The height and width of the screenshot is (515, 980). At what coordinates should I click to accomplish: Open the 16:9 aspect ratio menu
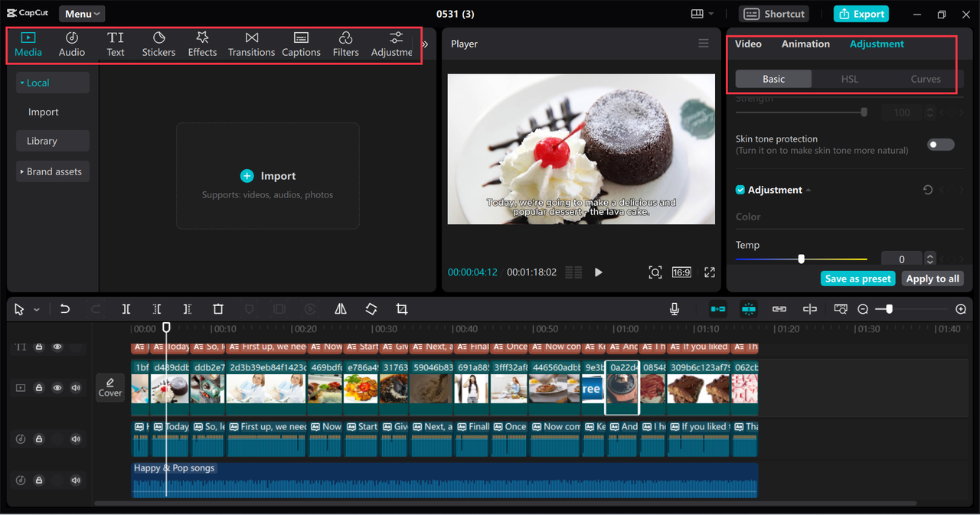click(x=681, y=272)
